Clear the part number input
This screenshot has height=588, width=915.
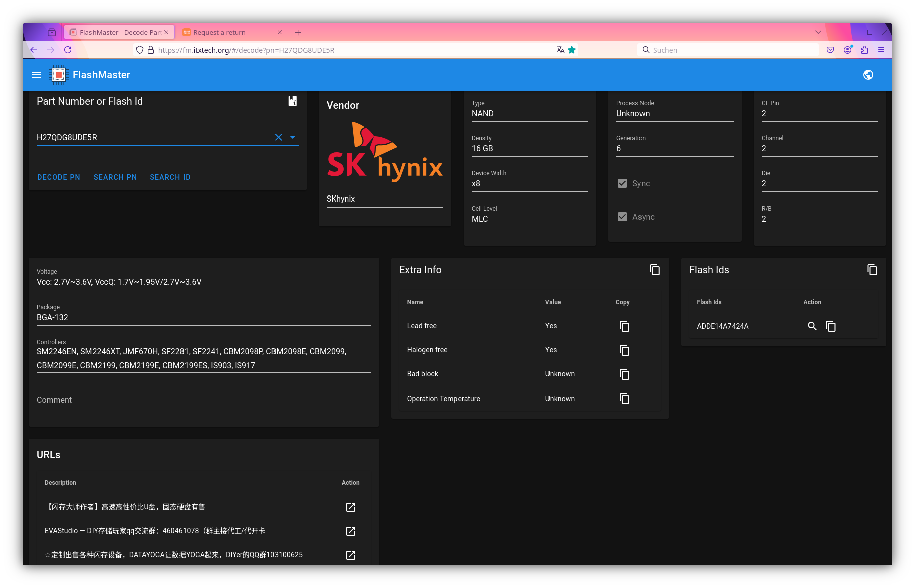pyautogui.click(x=278, y=137)
